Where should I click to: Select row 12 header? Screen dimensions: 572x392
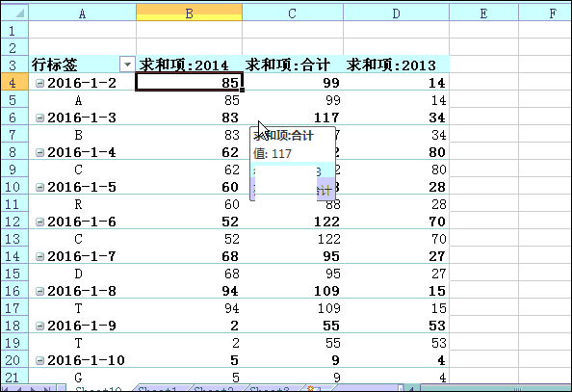[x=14, y=221]
